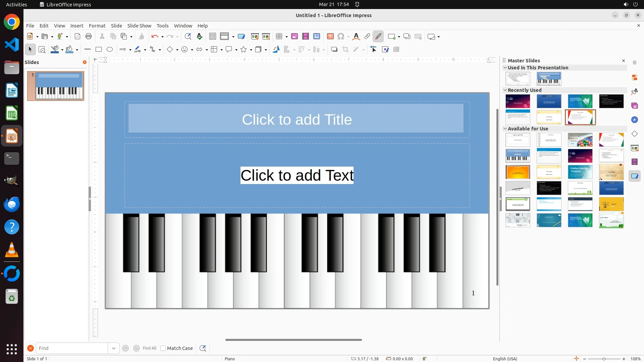The width and height of the screenshot is (644, 362).
Task: Select the Rectangle drawing tool
Action: tap(99, 50)
